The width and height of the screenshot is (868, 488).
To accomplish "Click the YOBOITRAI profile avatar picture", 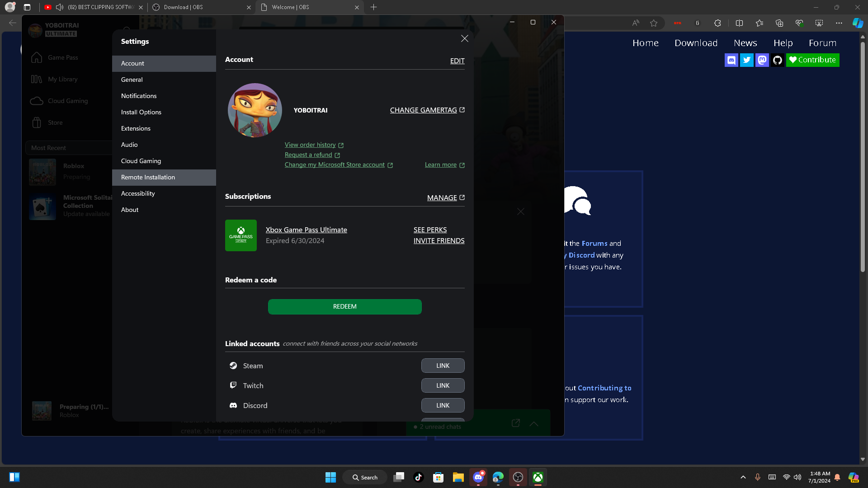I will point(255,110).
